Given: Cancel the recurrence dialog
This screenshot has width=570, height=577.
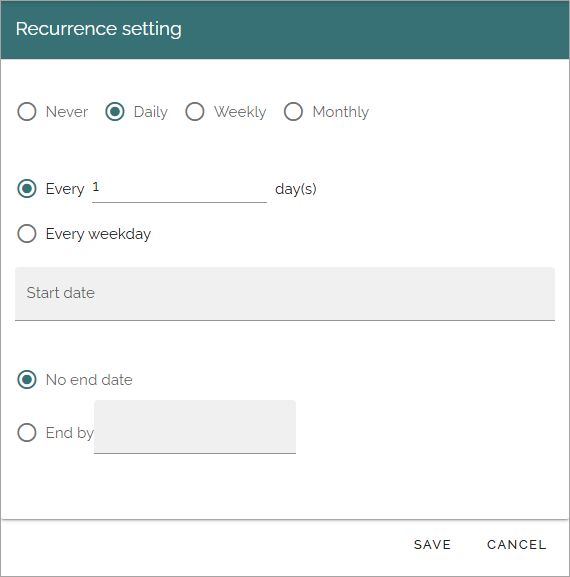Looking at the screenshot, I should [x=517, y=545].
